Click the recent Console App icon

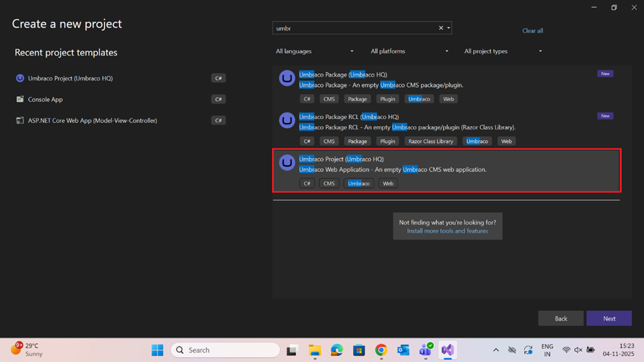click(x=20, y=99)
